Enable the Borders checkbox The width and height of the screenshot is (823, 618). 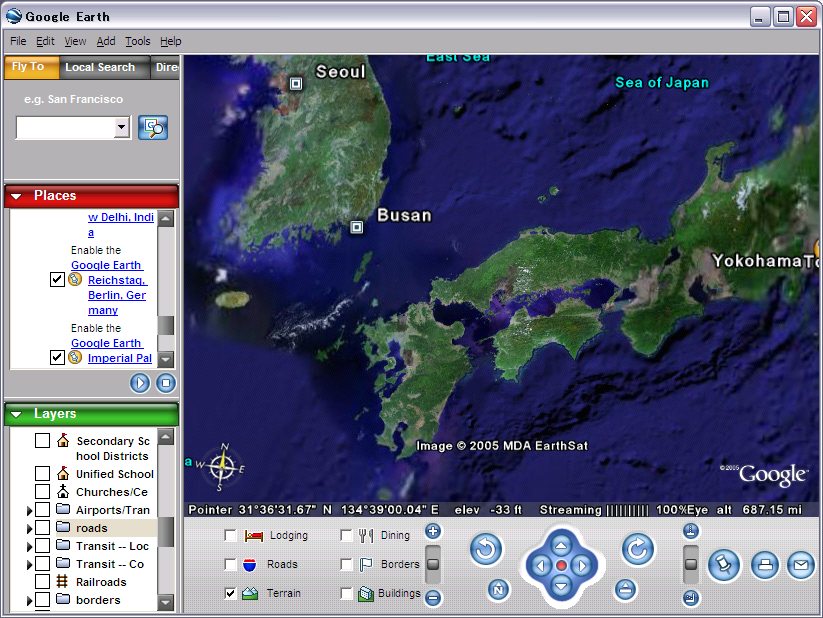coord(346,564)
